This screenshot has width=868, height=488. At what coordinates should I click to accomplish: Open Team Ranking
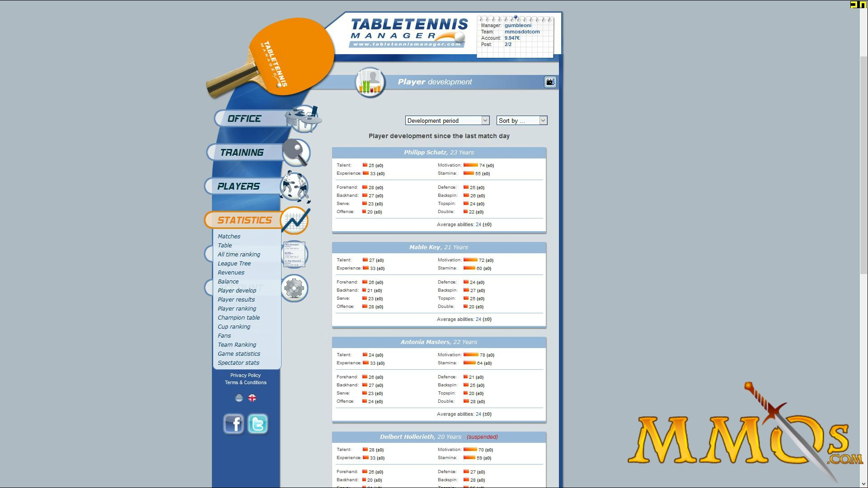click(x=237, y=345)
